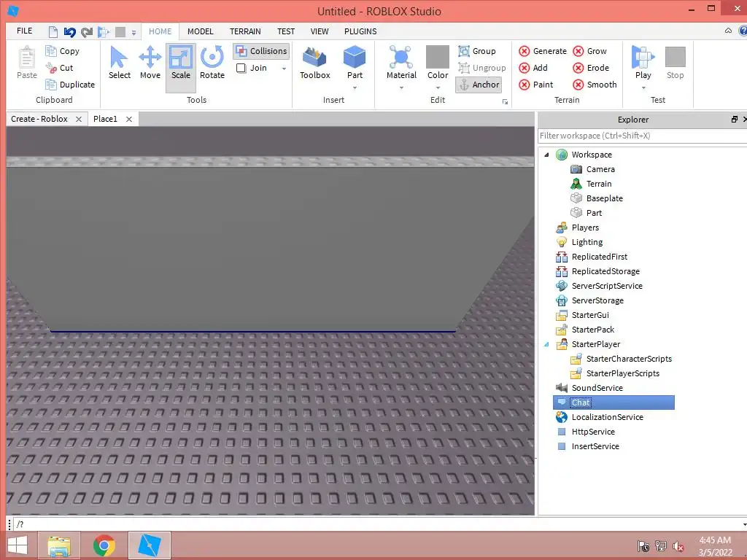This screenshot has width=747, height=560.
Task: Open the Play dropdown arrow
Action: pos(643,88)
